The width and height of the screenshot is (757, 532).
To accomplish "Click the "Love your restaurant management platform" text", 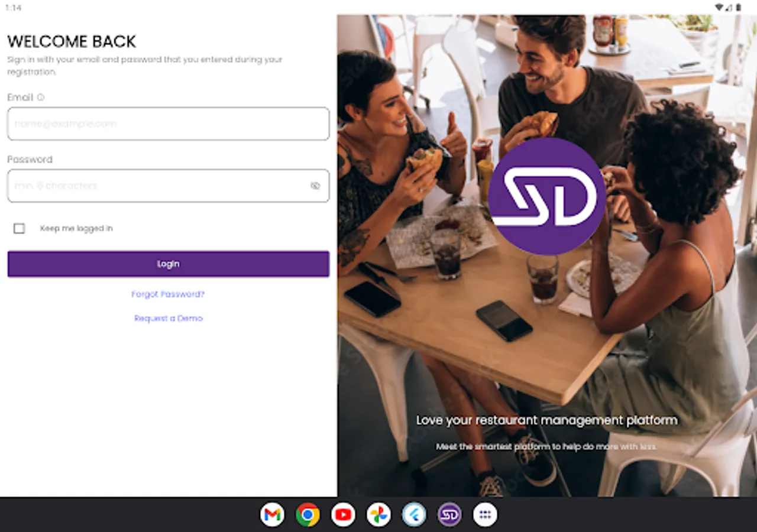I will tap(546, 420).
